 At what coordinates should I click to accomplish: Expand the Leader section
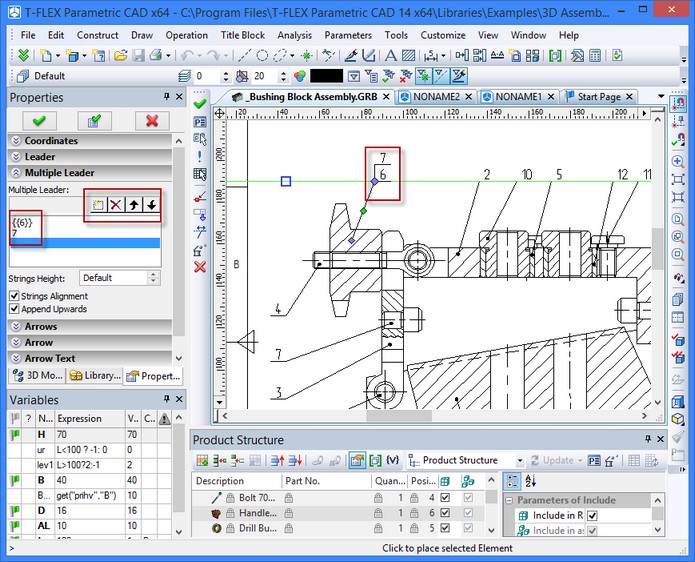tap(90, 156)
